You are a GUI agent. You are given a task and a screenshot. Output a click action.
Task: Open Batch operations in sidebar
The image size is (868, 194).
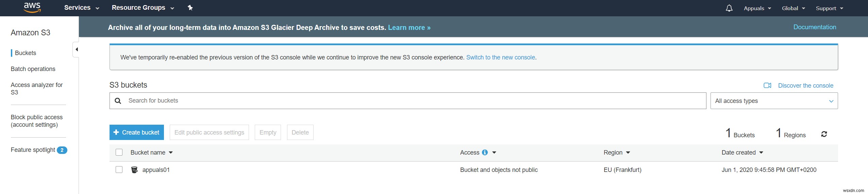tap(33, 69)
